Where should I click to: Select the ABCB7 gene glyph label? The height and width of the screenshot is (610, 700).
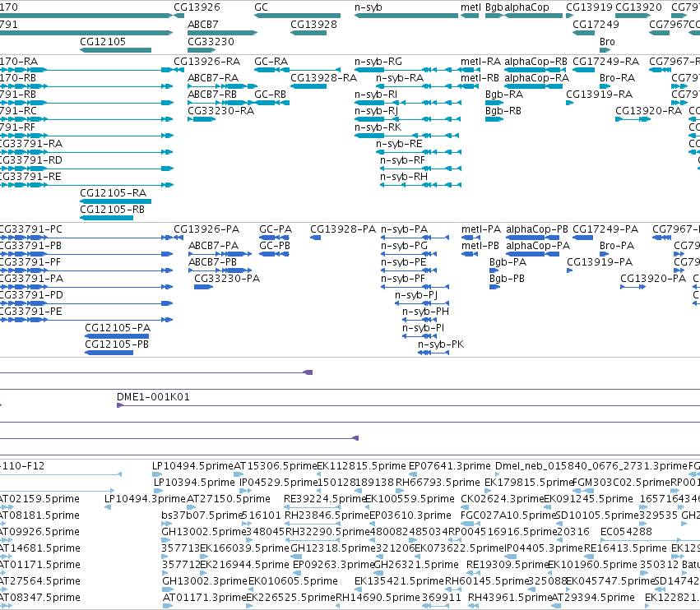click(202, 25)
